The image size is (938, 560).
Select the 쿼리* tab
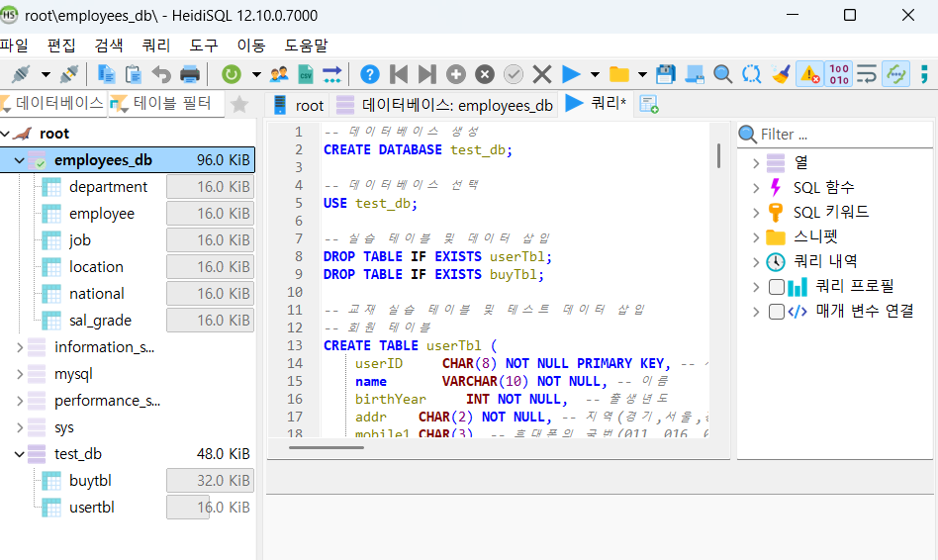[596, 104]
